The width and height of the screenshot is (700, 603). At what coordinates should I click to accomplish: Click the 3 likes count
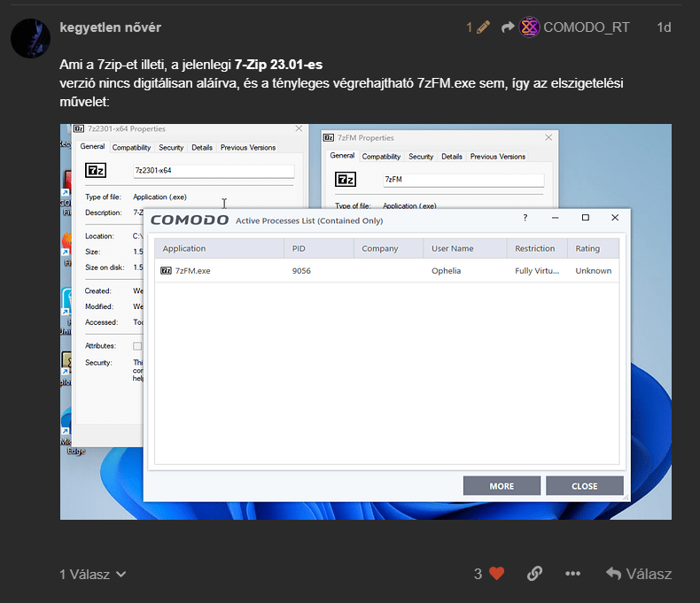[478, 574]
